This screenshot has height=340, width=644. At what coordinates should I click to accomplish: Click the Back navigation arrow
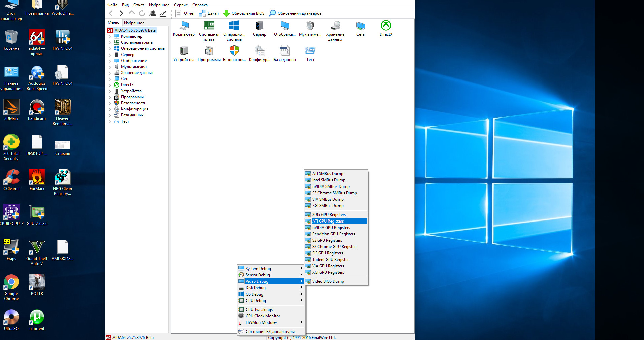tap(111, 13)
